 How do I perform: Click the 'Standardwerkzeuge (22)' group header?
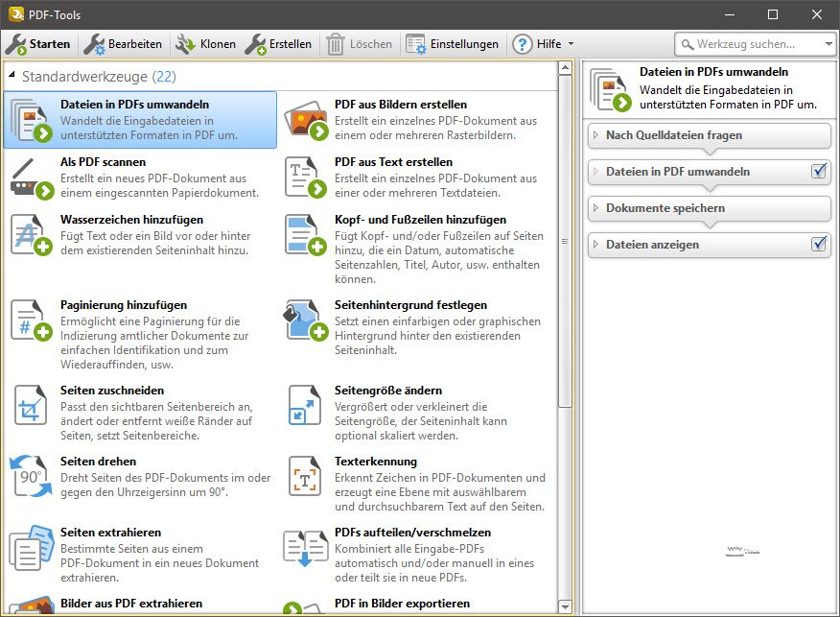[99, 77]
